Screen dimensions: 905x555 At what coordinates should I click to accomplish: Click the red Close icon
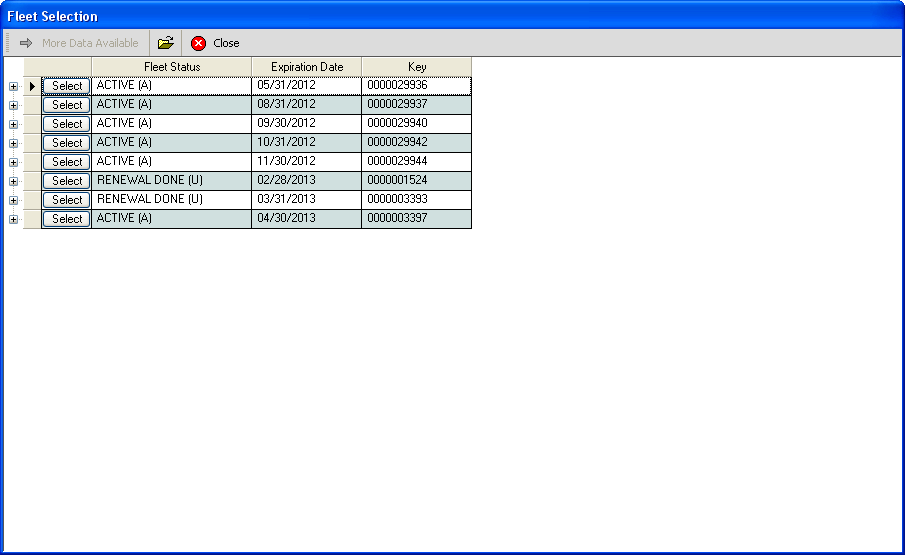pos(198,43)
